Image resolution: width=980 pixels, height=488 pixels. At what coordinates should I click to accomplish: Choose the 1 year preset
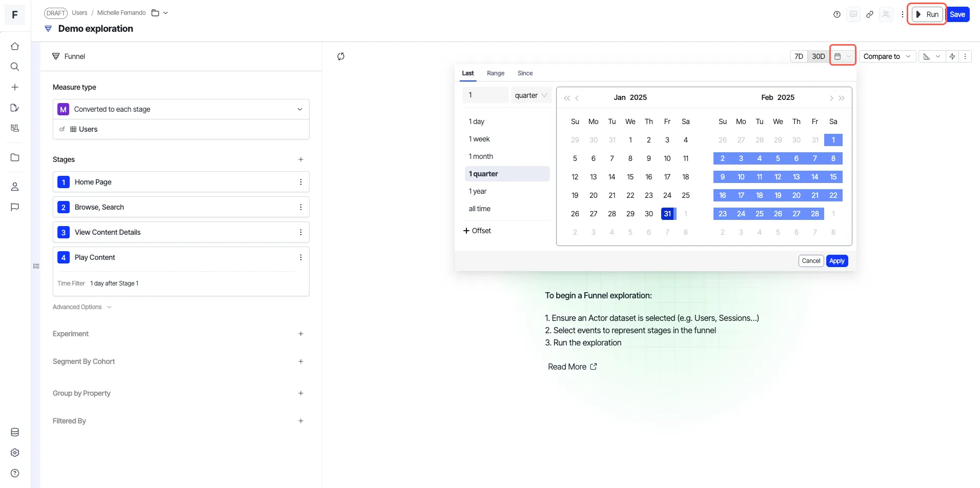(x=507, y=191)
